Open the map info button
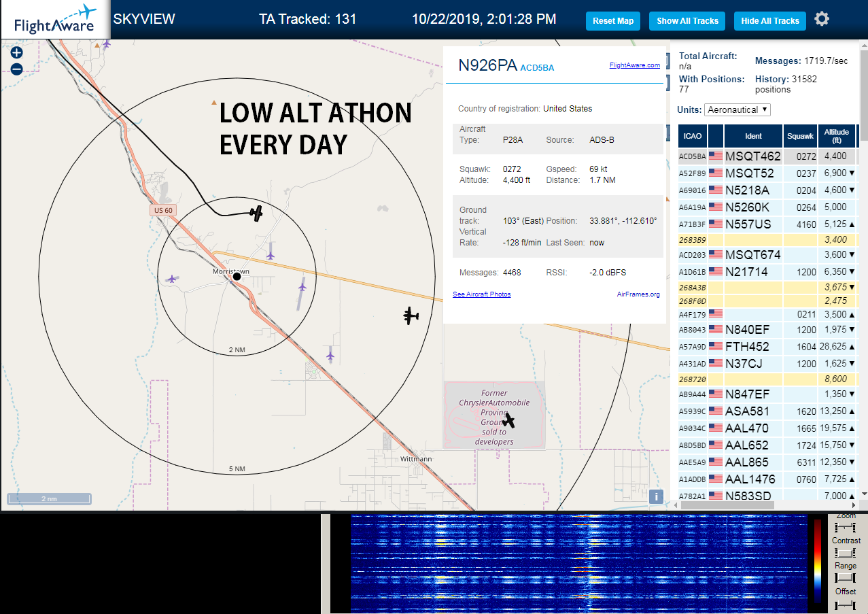The image size is (868, 614). pos(656,496)
